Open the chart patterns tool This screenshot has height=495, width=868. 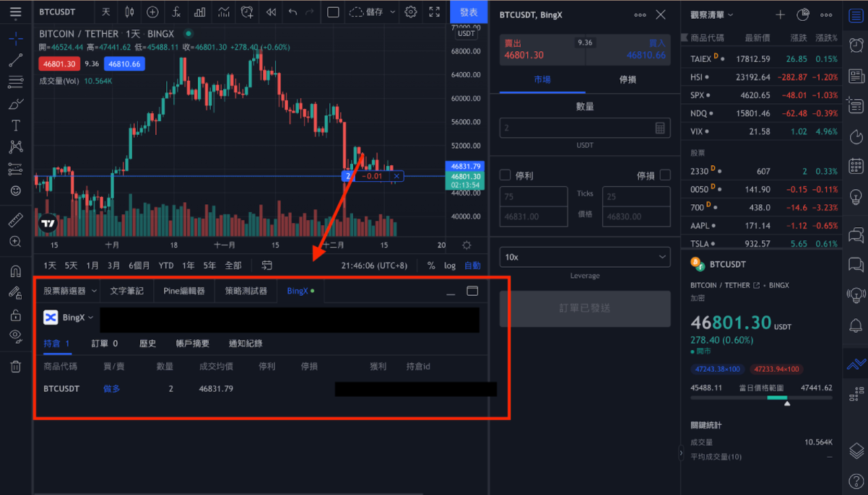pyautogui.click(x=15, y=147)
